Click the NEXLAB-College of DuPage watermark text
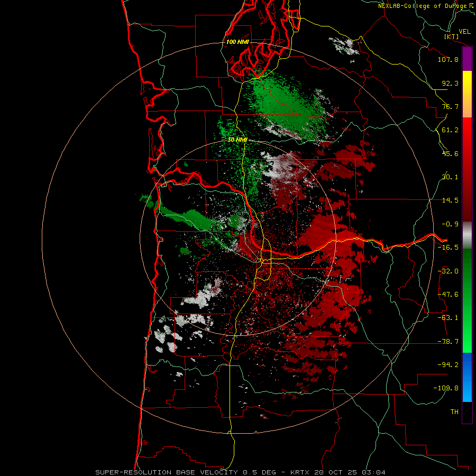This screenshot has width=476, height=476. [427, 6]
